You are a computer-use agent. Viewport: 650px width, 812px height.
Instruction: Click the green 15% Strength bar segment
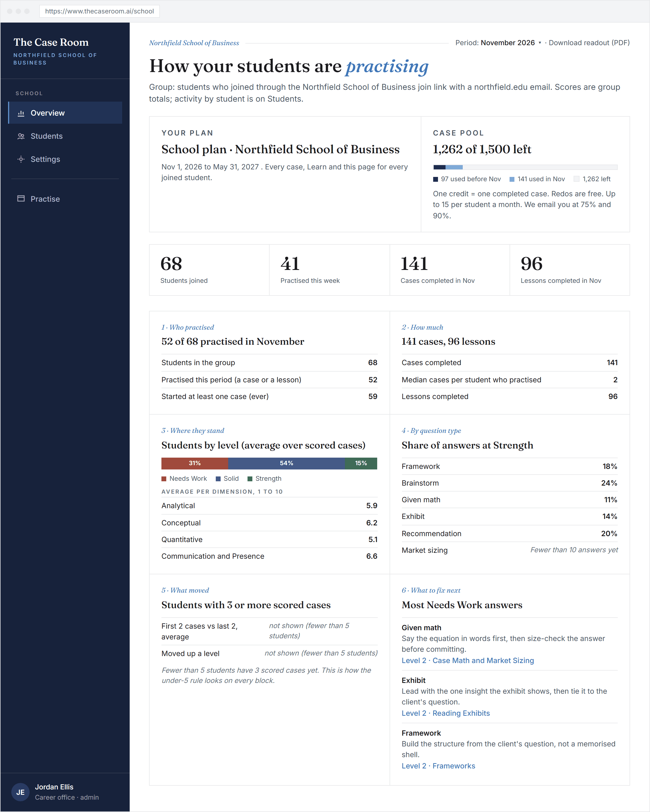coord(361,463)
